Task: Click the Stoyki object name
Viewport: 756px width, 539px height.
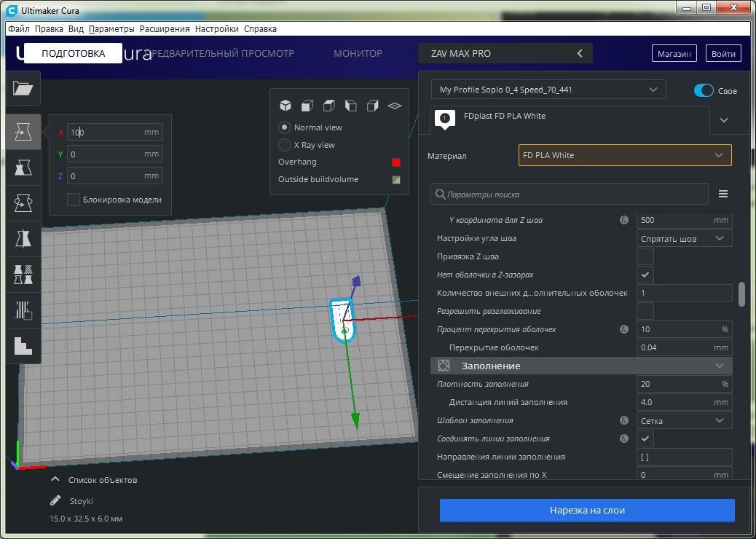Action: (81, 501)
